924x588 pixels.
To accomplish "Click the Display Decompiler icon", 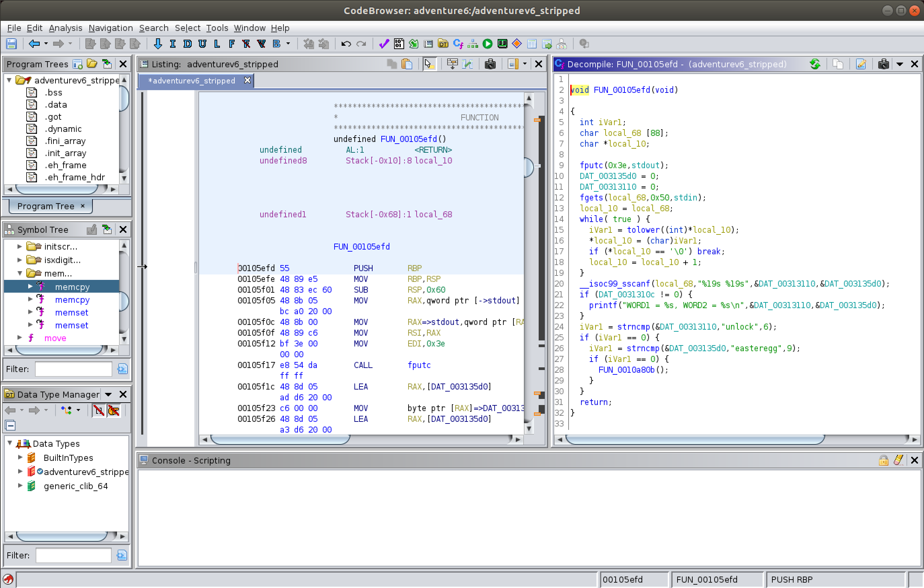I will pyautogui.click(x=458, y=44).
